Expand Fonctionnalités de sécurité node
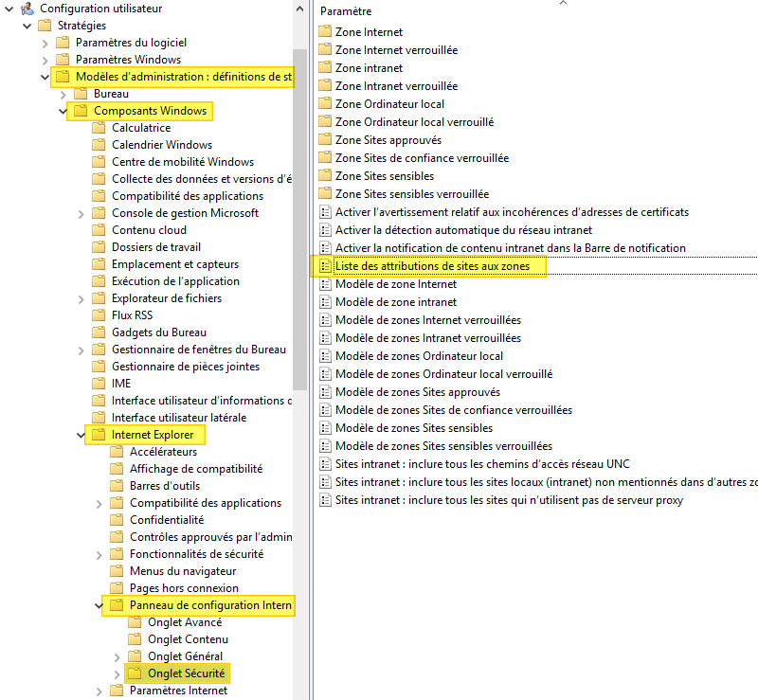758x700 pixels. point(99,555)
